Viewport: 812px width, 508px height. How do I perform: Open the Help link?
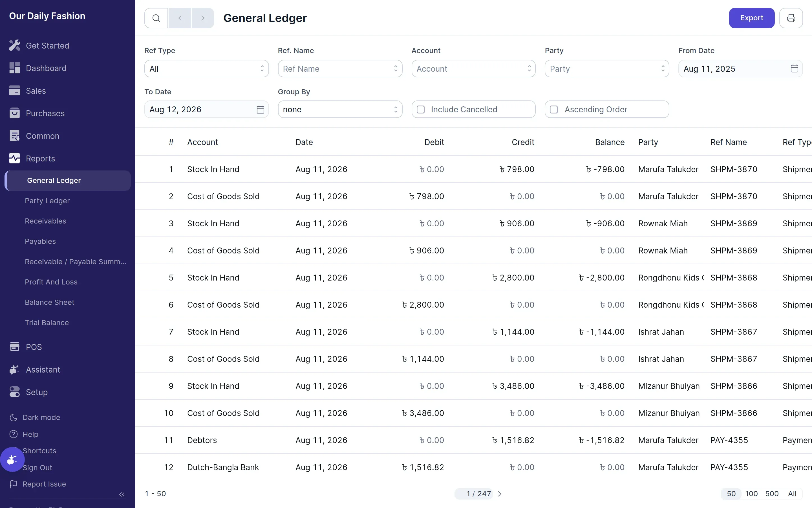pos(24,434)
